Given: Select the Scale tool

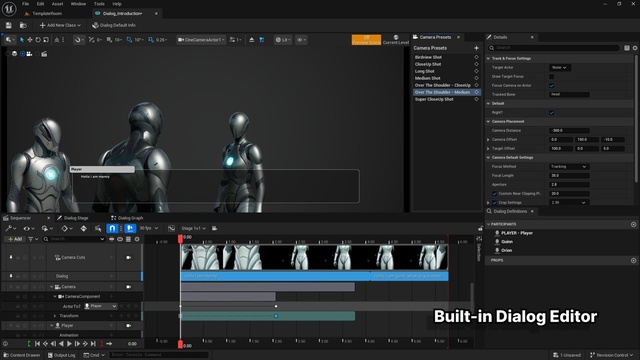Looking at the screenshot, I should coord(46,40).
